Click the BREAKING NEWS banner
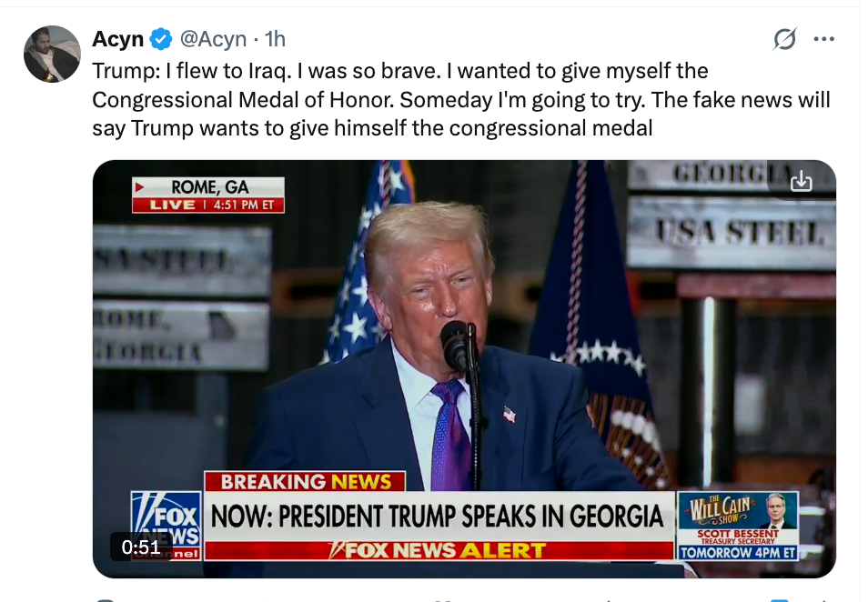The height and width of the screenshot is (602, 868). (x=306, y=482)
